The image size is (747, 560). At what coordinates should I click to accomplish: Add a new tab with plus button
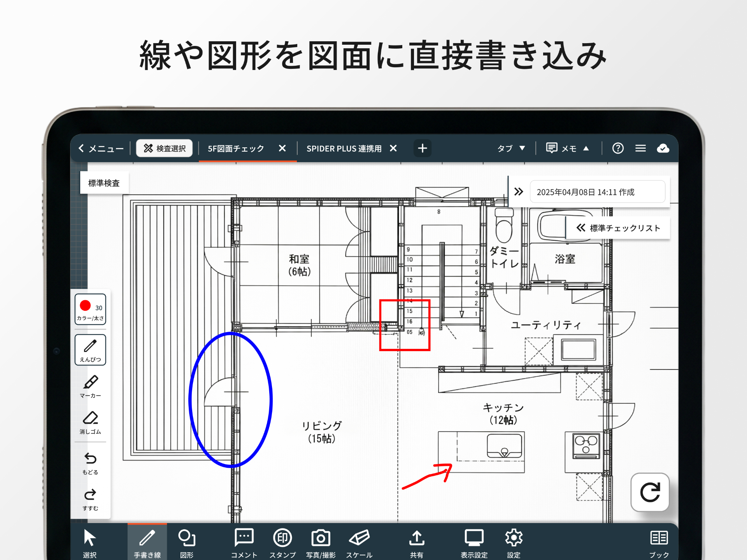(x=423, y=148)
